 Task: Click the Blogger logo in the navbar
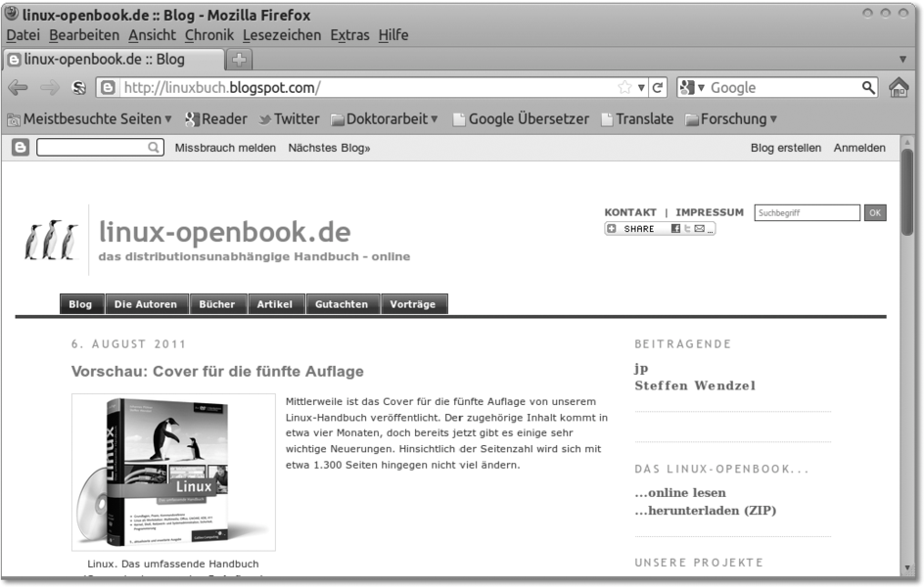click(20, 148)
